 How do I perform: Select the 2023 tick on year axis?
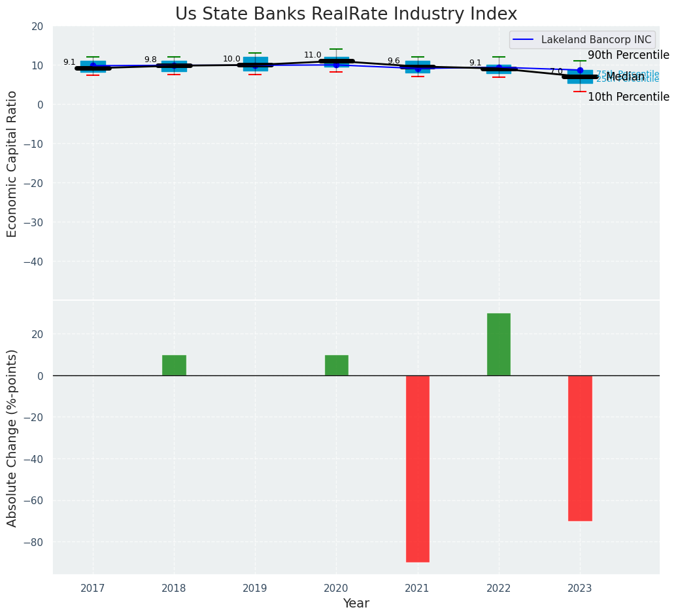click(x=580, y=589)
